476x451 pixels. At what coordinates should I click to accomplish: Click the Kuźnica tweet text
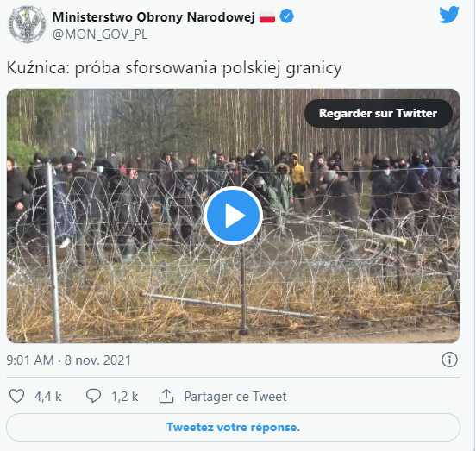[174, 67]
